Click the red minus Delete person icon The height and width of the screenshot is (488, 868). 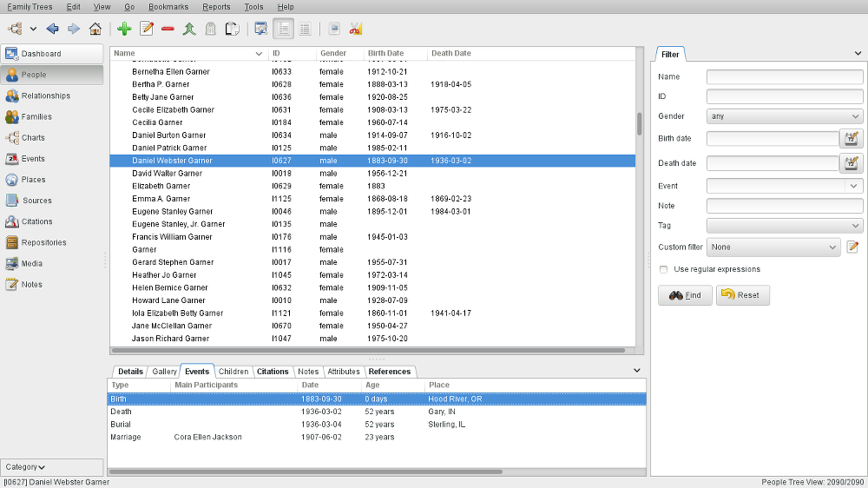[168, 29]
